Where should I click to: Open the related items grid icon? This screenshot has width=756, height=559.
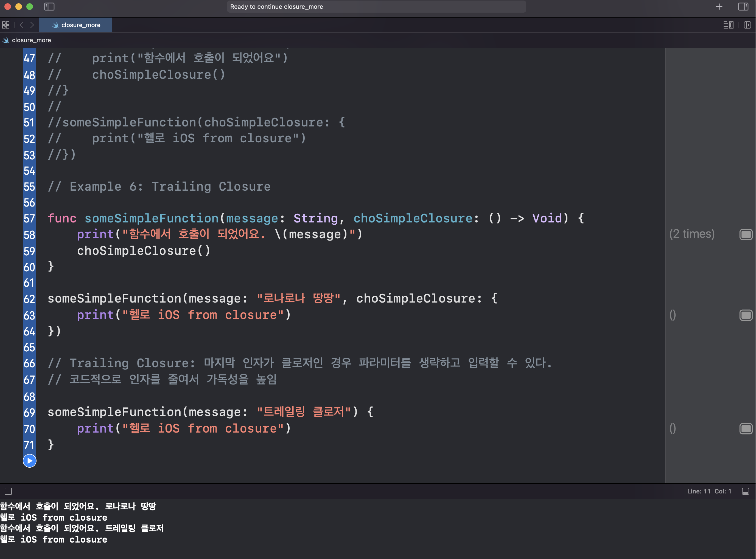(x=6, y=25)
